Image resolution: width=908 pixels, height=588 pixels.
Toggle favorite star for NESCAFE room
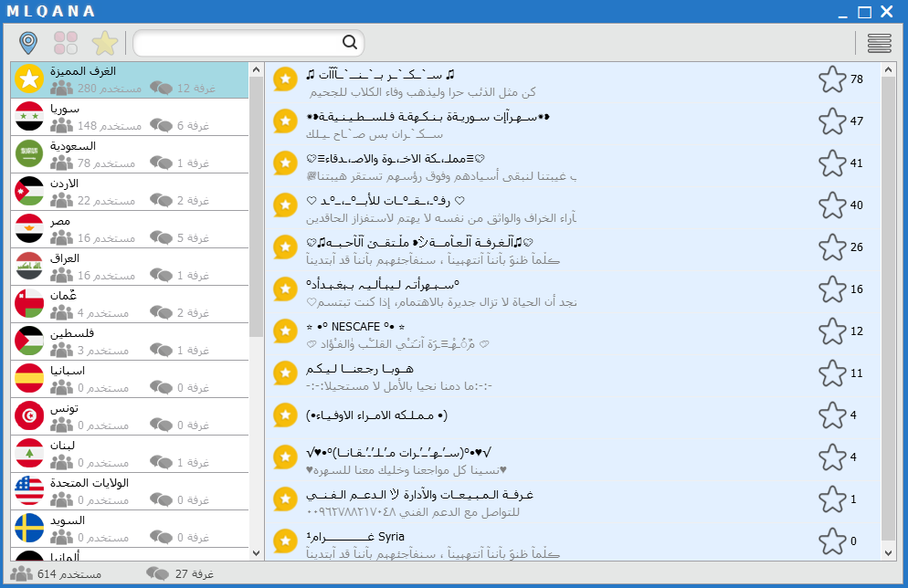[x=832, y=331]
